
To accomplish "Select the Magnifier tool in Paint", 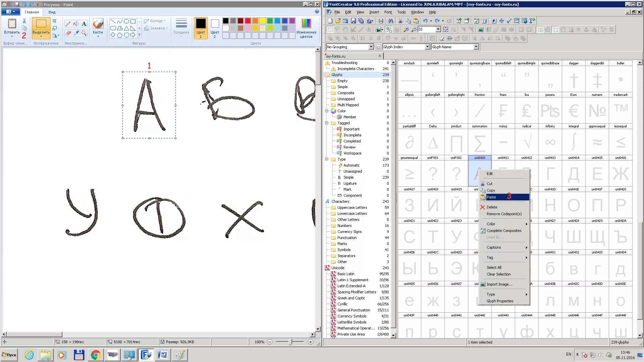I will click(84, 33).
